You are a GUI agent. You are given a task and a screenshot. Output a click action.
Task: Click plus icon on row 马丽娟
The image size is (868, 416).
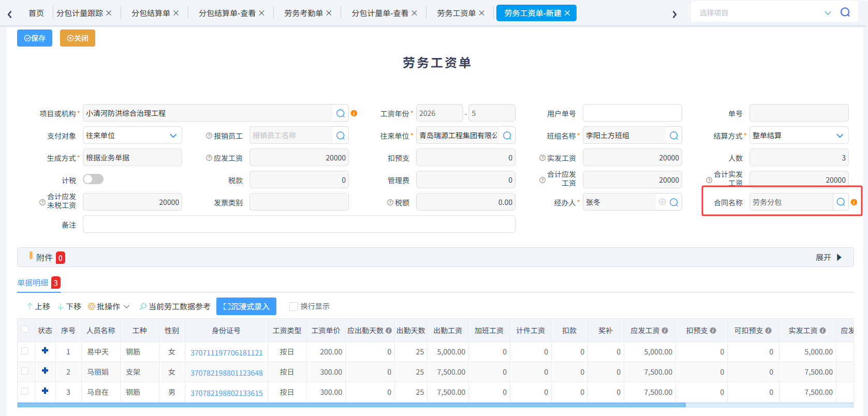pyautogui.click(x=45, y=371)
